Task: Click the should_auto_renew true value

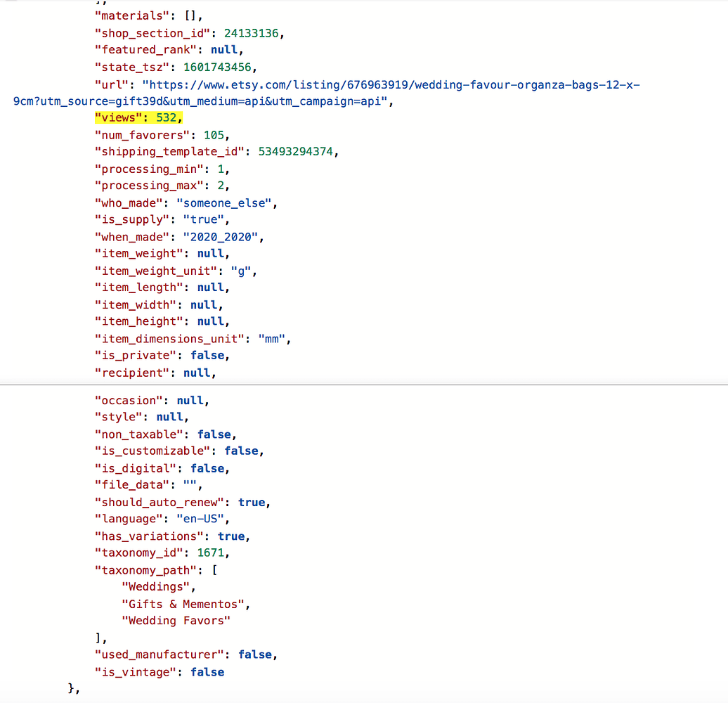Action: point(252,502)
